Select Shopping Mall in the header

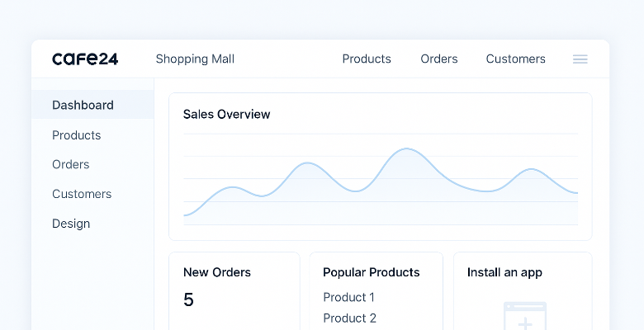[x=195, y=59]
